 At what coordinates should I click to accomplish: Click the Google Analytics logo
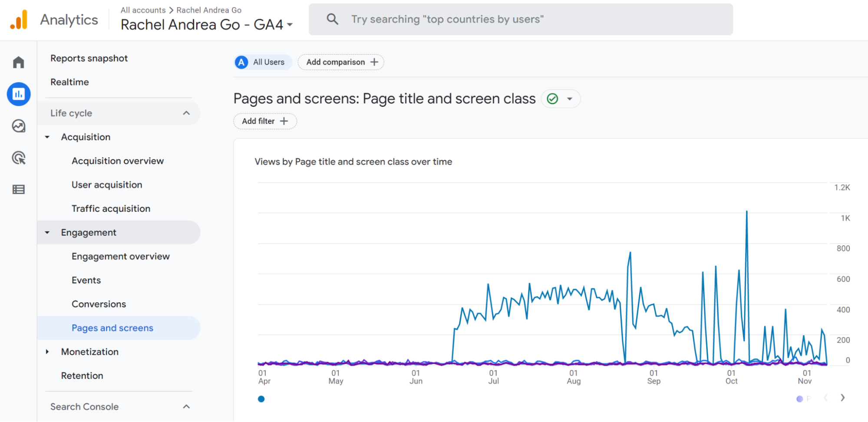pyautogui.click(x=19, y=20)
